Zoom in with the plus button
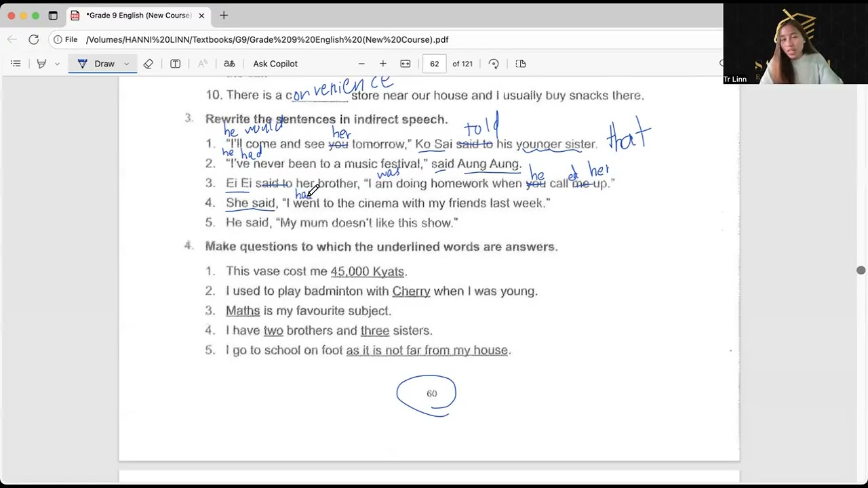 point(383,64)
